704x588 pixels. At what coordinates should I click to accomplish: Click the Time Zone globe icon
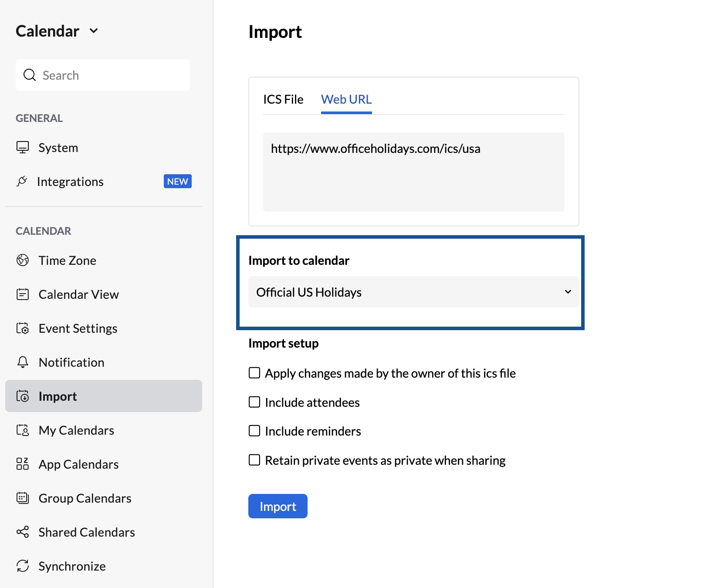click(x=23, y=260)
